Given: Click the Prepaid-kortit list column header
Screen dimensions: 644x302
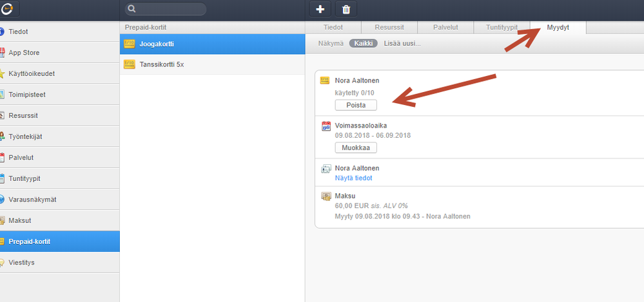Looking at the screenshot, I should click(x=212, y=28).
